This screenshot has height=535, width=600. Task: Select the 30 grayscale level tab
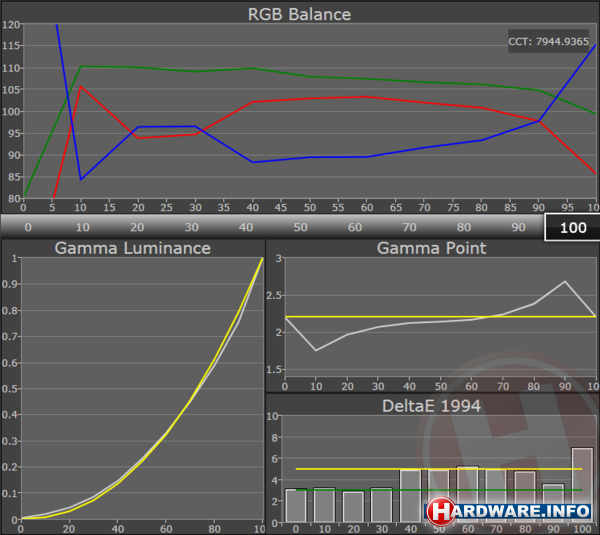(x=191, y=227)
